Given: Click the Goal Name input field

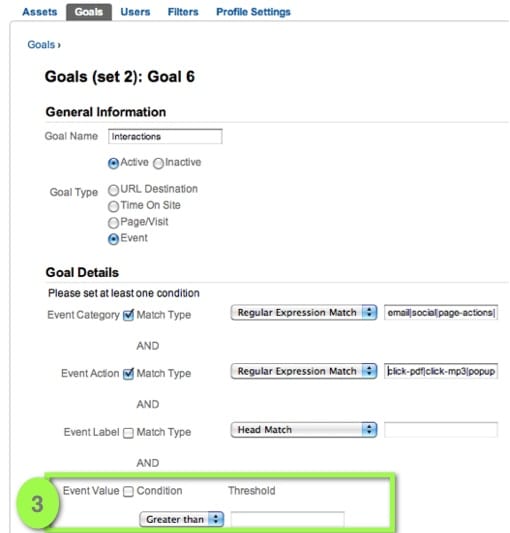Looking at the screenshot, I should point(165,136).
